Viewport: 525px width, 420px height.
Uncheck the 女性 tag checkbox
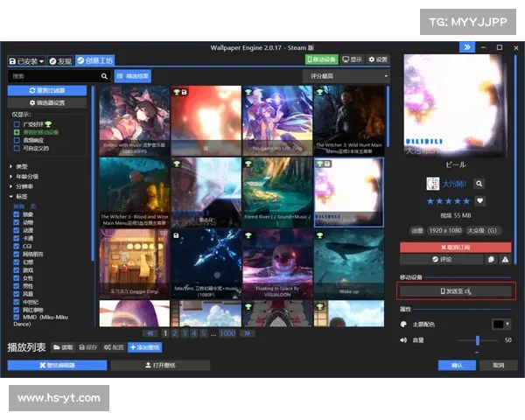click(x=16, y=278)
